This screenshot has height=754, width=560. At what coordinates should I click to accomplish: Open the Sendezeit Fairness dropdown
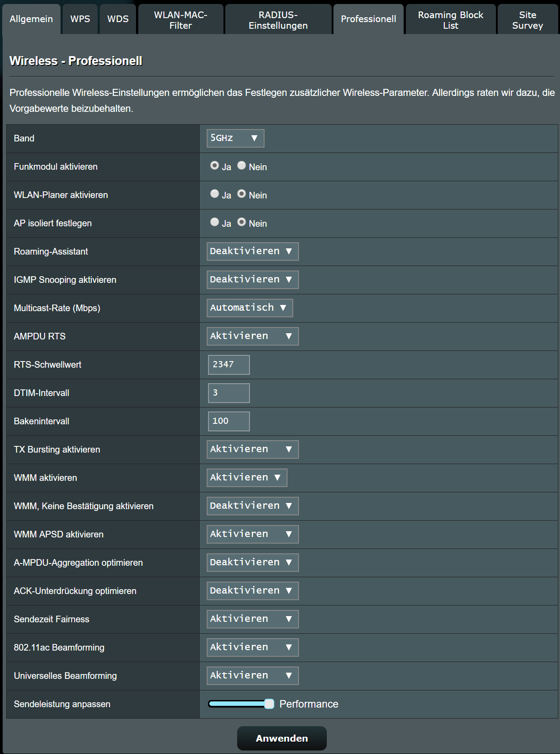coord(252,619)
